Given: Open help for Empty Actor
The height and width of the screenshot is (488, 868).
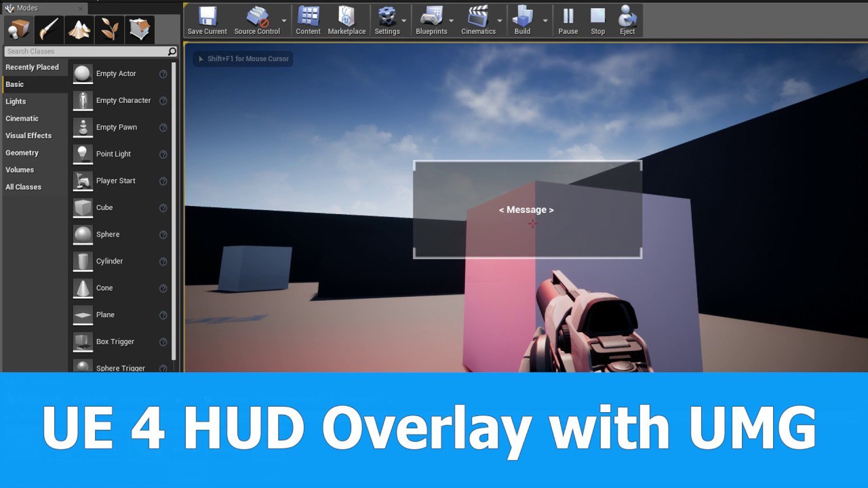Looking at the screenshot, I should (163, 74).
